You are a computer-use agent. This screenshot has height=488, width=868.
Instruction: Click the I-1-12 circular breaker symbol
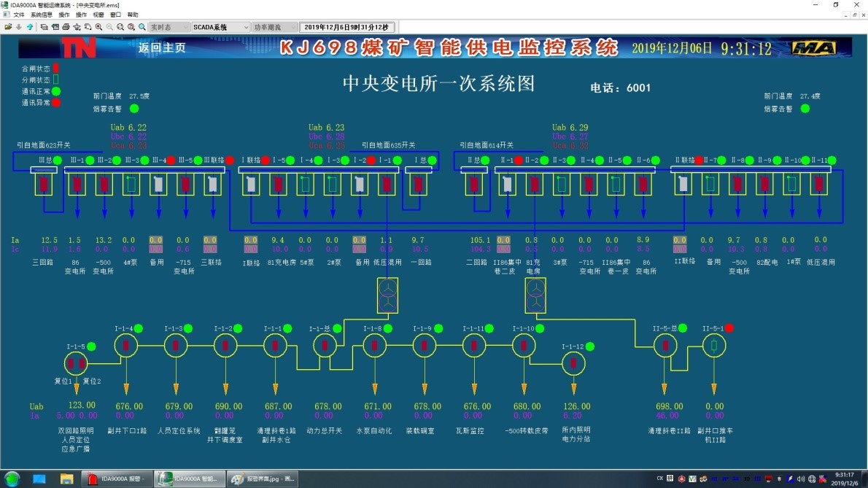coord(574,363)
